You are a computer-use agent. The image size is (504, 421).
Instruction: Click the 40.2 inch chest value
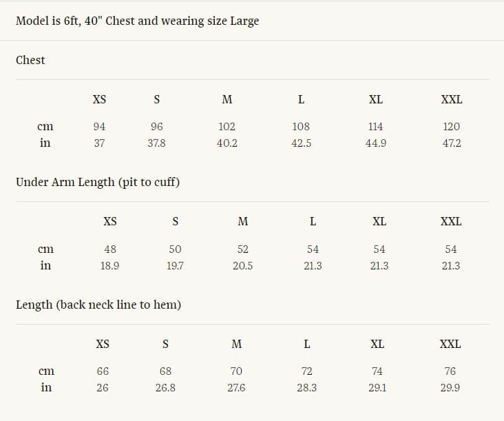pyautogui.click(x=227, y=143)
